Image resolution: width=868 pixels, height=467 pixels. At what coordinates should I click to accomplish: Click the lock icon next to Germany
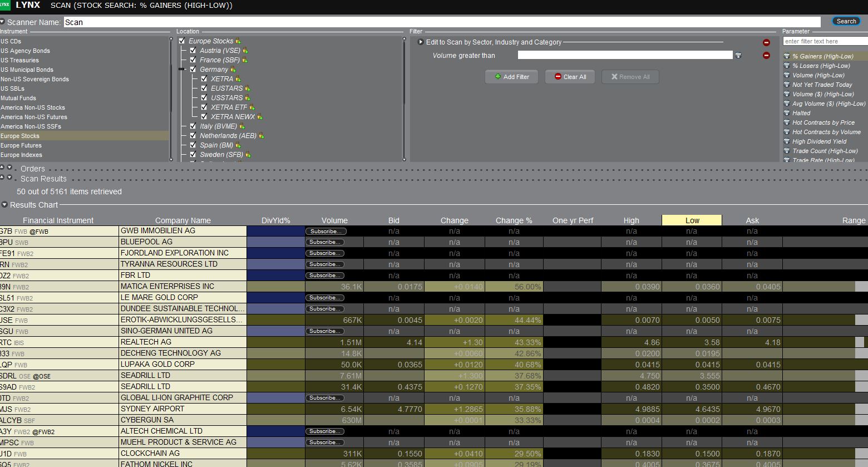point(233,69)
